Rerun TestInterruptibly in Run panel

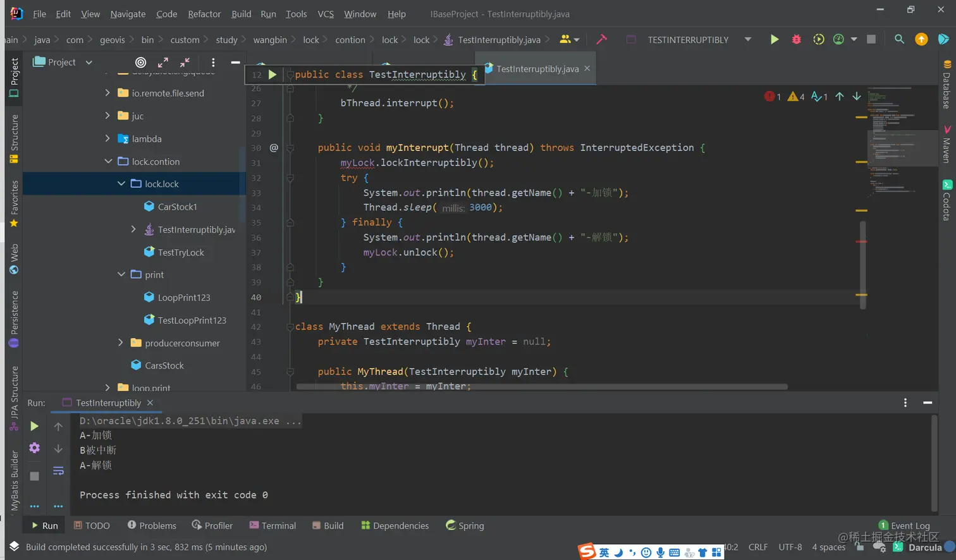(x=34, y=427)
